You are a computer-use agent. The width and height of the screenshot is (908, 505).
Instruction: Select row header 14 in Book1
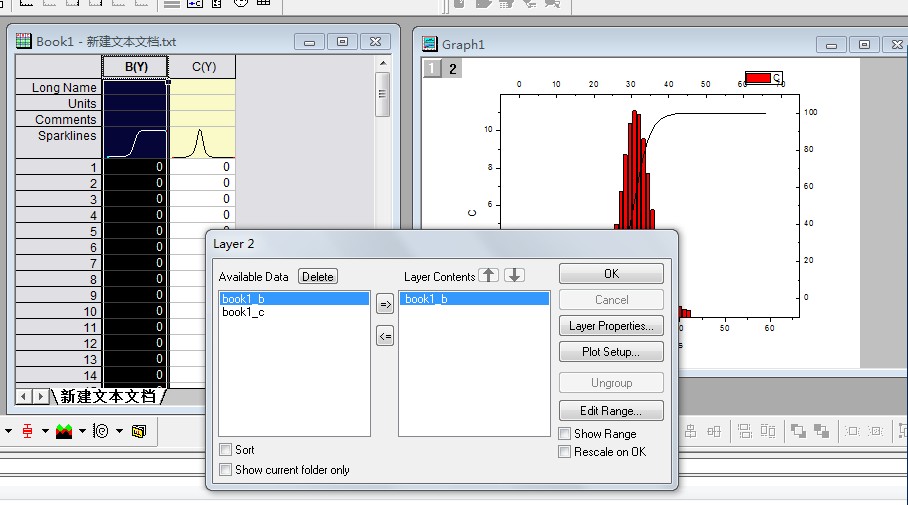58,375
